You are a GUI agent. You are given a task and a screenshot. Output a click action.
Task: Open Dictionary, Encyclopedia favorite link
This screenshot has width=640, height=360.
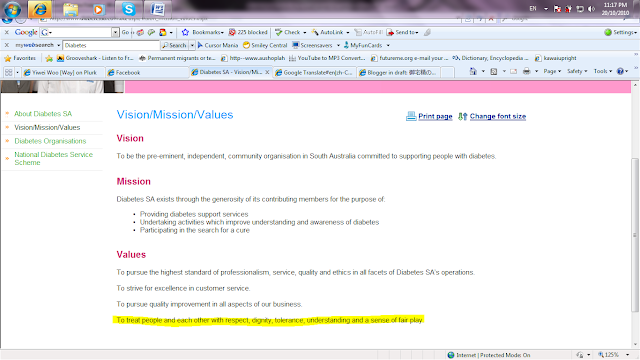point(490,58)
